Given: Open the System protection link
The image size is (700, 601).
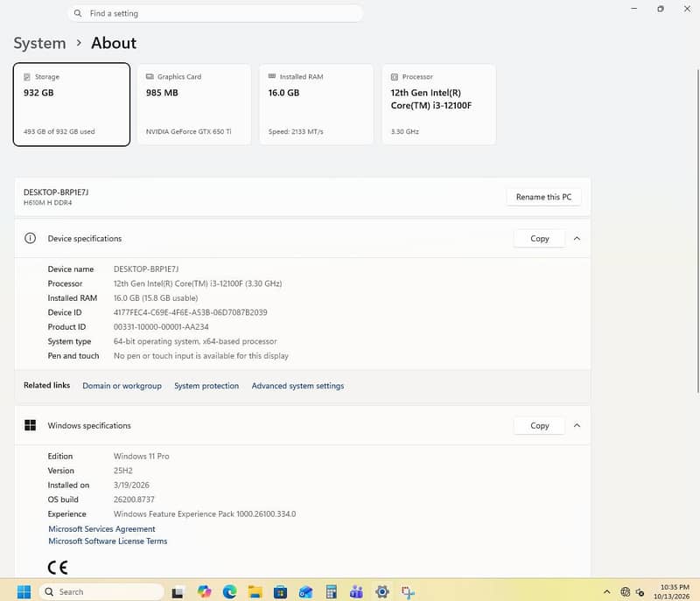Looking at the screenshot, I should pyautogui.click(x=206, y=386).
